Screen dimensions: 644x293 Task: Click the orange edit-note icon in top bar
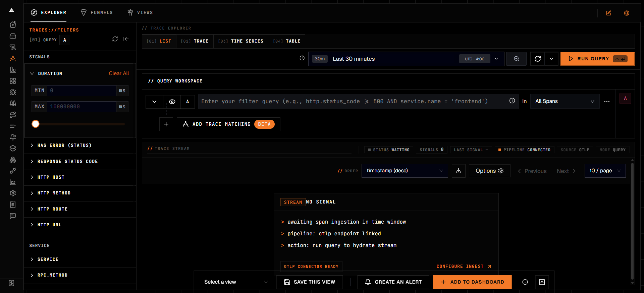pyautogui.click(x=608, y=13)
